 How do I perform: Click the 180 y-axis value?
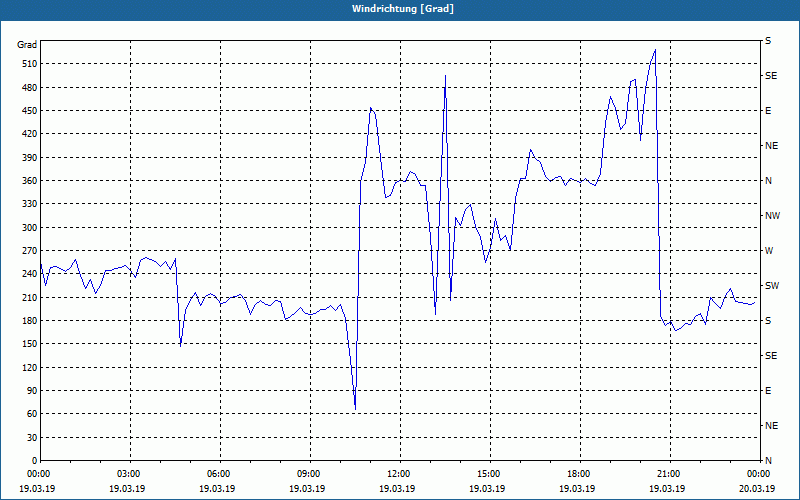pos(30,320)
